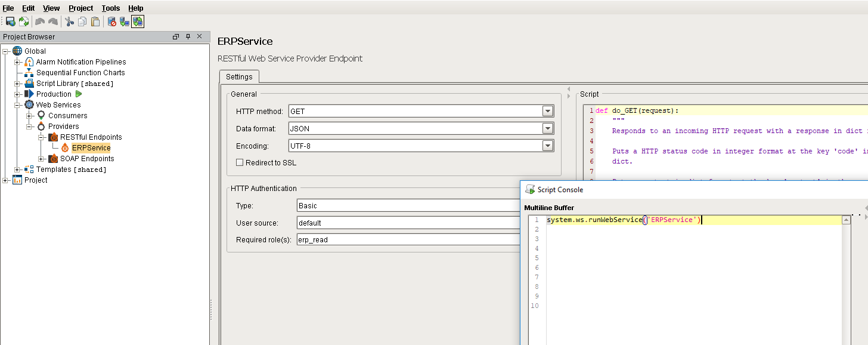This screenshot has width=868, height=345.
Task: Expand the Consumers tree node
Action: [x=30, y=115]
